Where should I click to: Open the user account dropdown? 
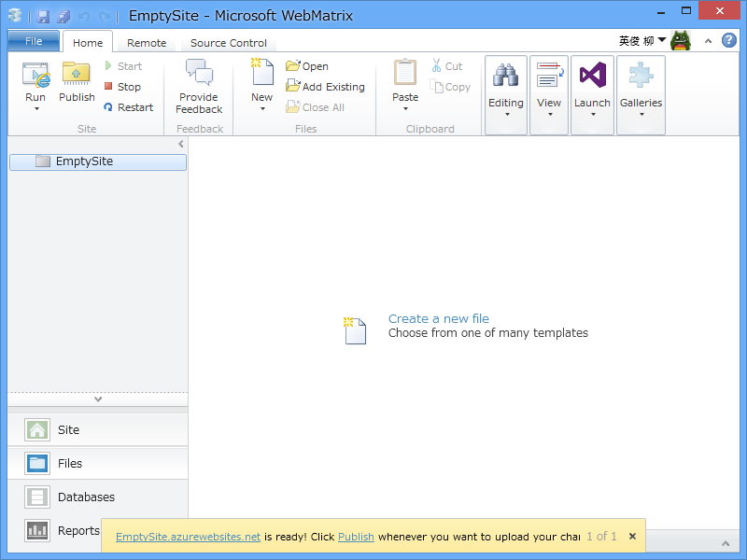[662, 39]
